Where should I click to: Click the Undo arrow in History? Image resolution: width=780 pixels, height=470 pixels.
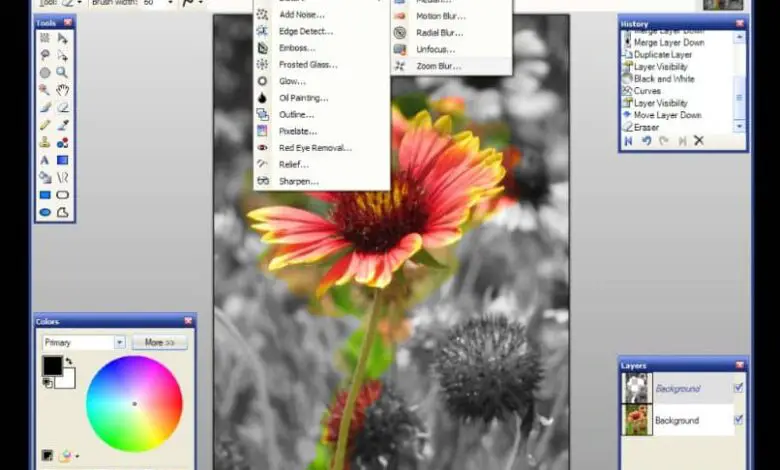click(x=646, y=141)
